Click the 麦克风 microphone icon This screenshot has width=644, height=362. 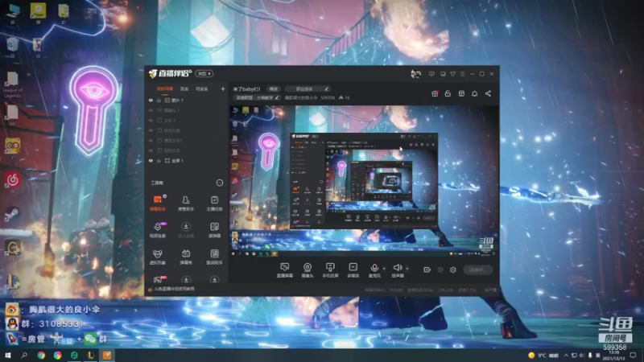coord(374,268)
